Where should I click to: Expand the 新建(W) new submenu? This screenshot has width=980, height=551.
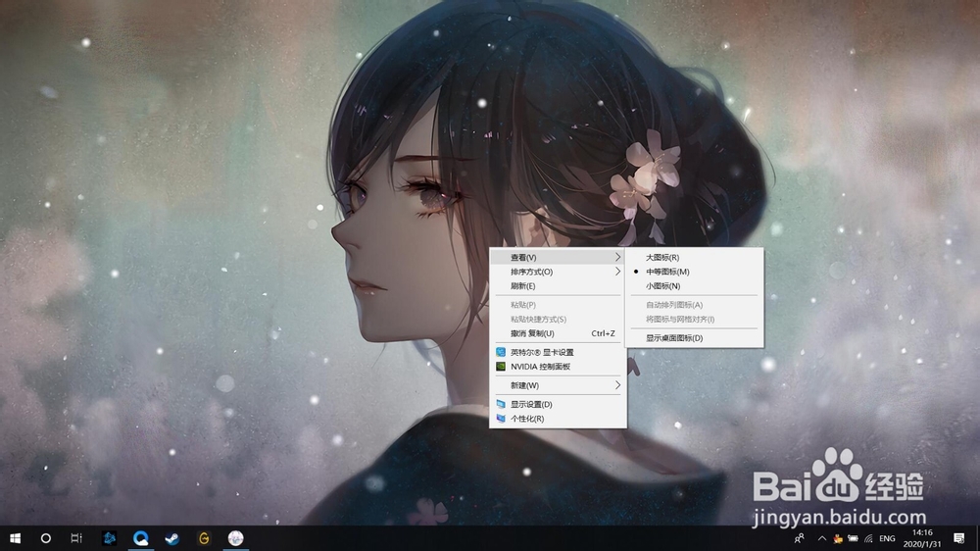[558, 385]
